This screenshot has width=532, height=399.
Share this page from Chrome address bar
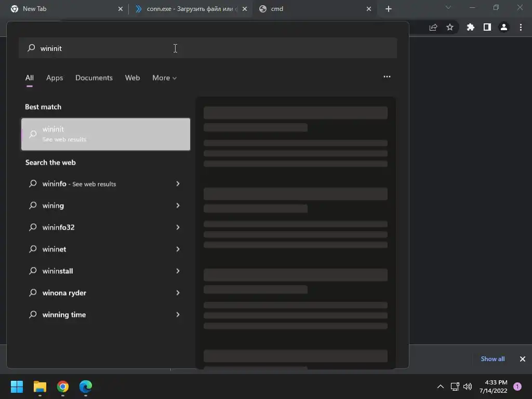433,27
